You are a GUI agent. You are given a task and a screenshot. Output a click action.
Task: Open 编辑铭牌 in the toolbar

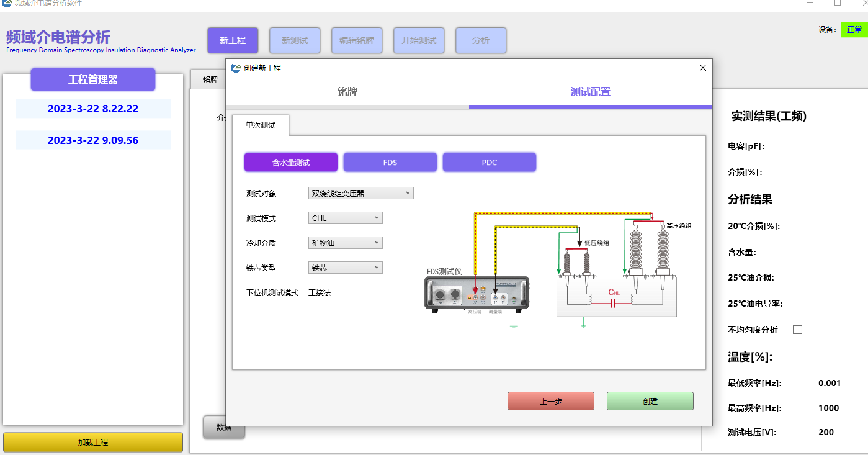click(x=357, y=40)
